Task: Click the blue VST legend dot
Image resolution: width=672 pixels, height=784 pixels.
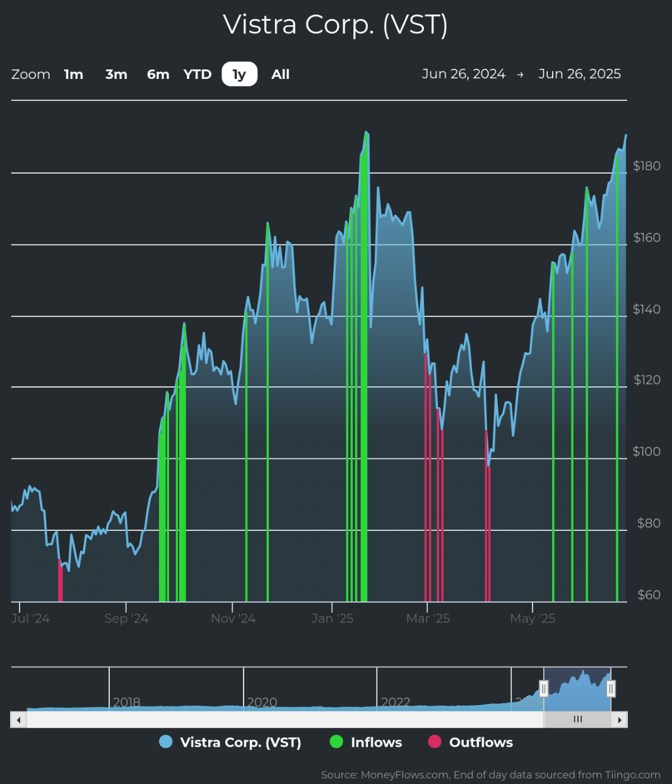Action: click(x=166, y=742)
